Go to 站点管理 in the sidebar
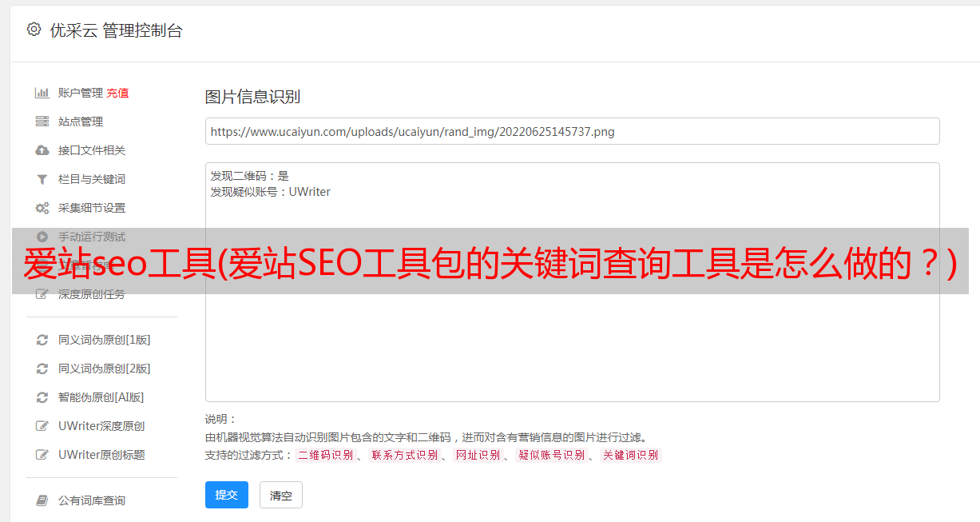 tap(81, 122)
